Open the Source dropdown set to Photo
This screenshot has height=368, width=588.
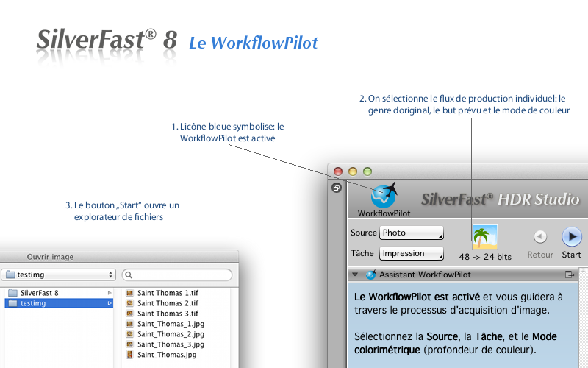coord(412,233)
